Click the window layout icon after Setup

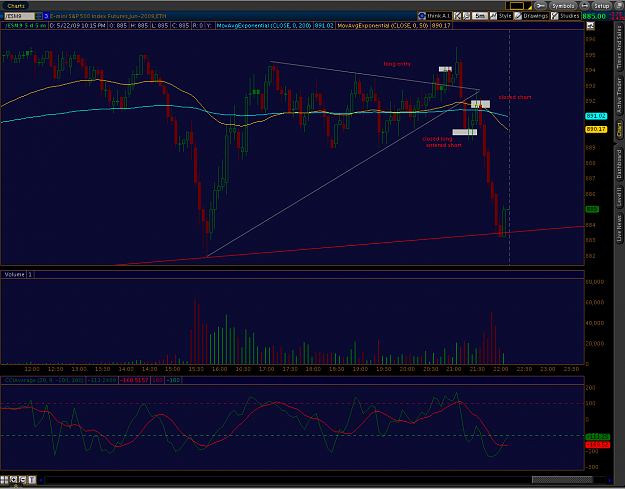click(619, 6)
